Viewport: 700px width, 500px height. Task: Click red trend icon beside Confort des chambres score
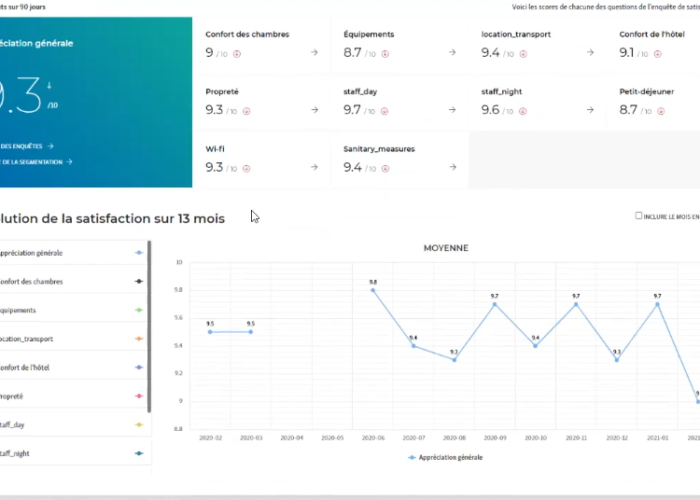pos(237,54)
